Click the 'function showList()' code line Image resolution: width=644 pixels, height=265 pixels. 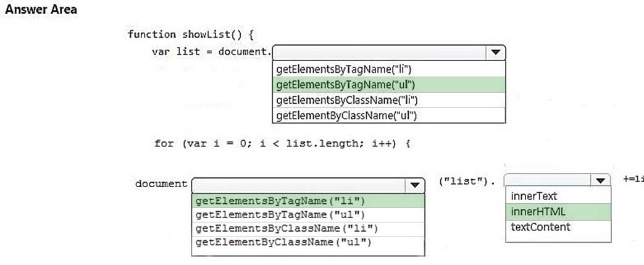click(191, 34)
